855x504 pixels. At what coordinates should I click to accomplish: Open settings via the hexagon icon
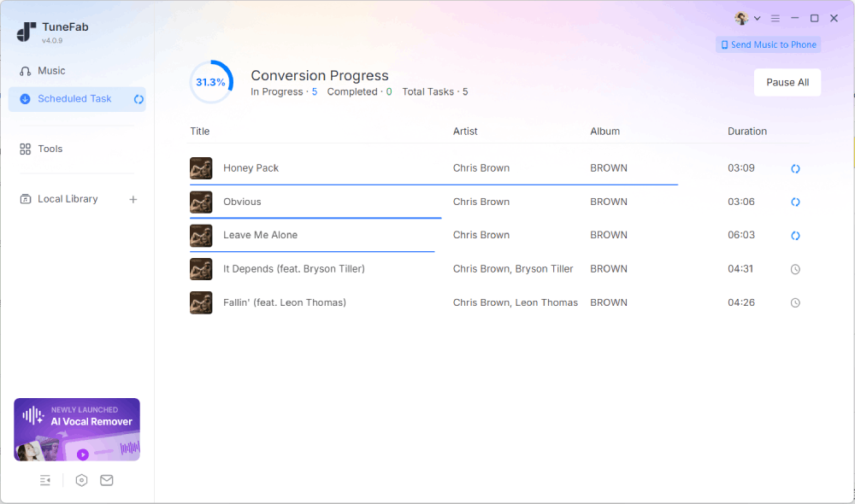(81, 480)
